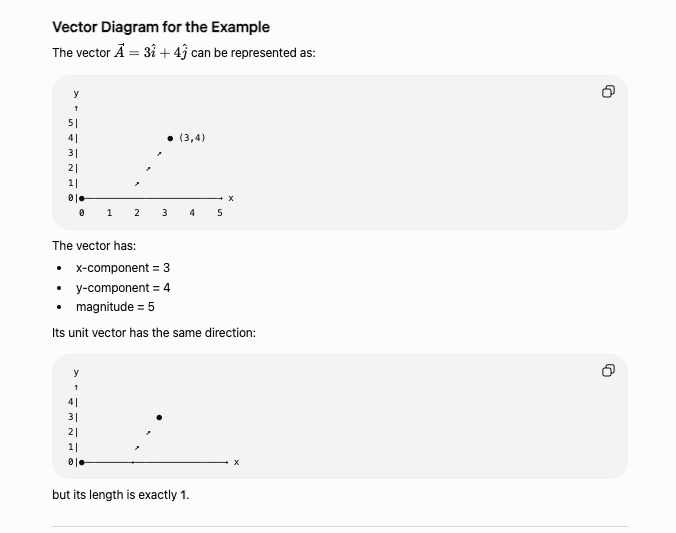This screenshot has width=676, height=533.
Task: Click the x-axis label of the unit vector diagram
Action: (x=236, y=462)
